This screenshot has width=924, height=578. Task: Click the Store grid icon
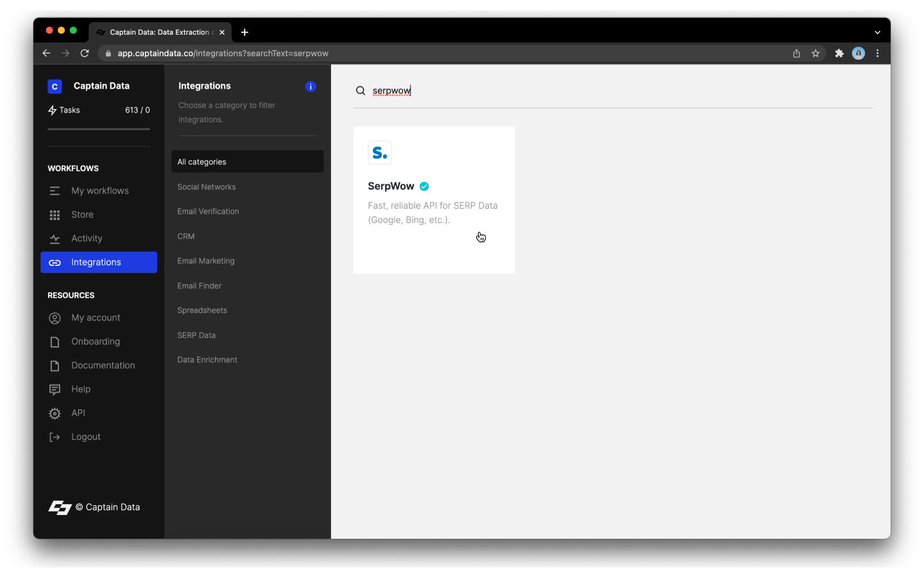click(55, 215)
